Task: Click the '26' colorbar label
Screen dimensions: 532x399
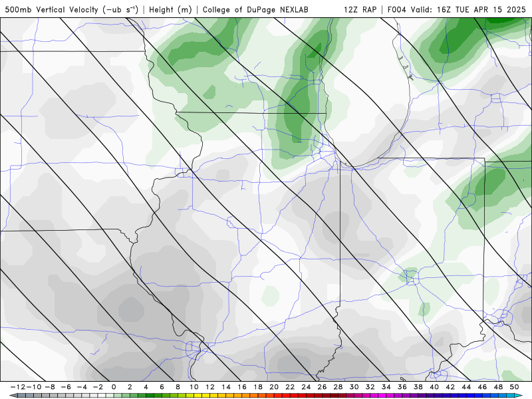Action: [322, 387]
